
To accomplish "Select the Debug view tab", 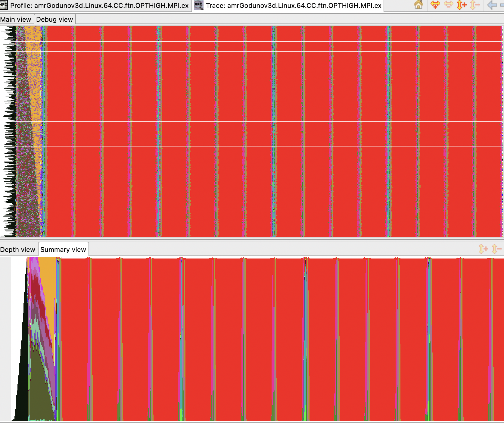I will [x=54, y=19].
